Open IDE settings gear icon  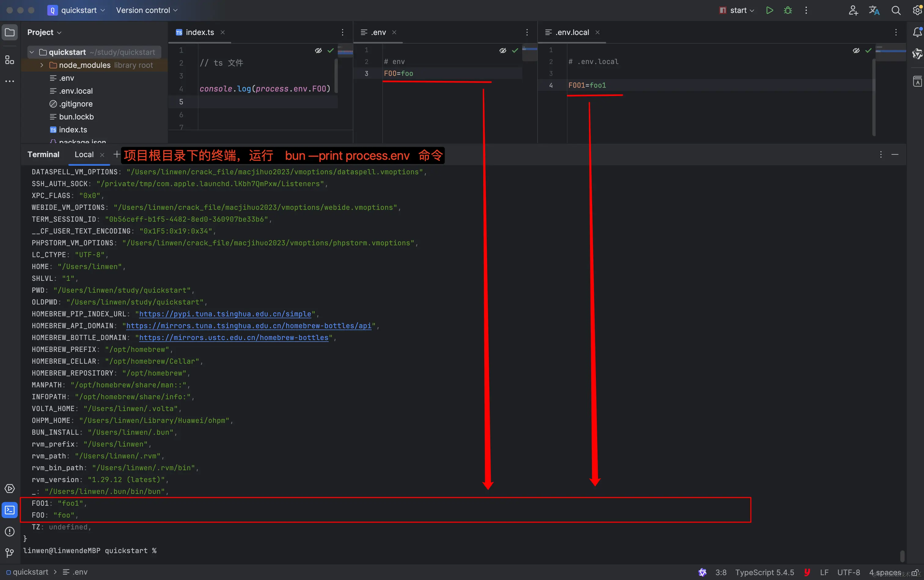click(x=918, y=10)
